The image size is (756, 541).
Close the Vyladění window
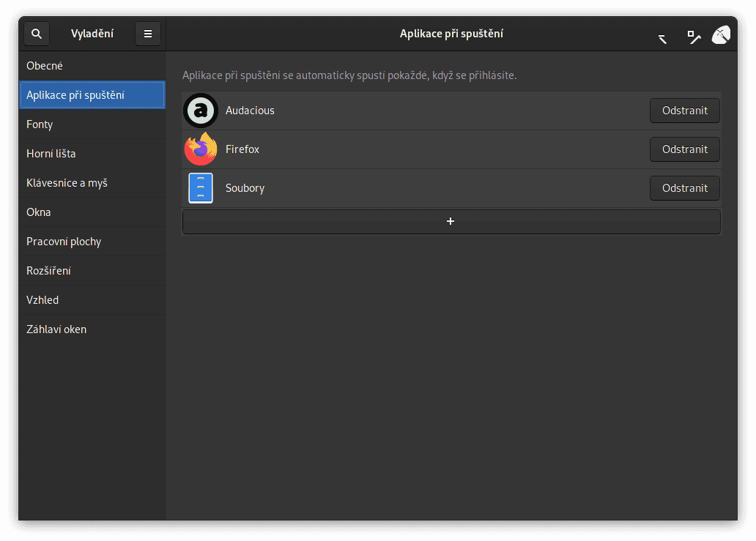pyautogui.click(x=721, y=34)
